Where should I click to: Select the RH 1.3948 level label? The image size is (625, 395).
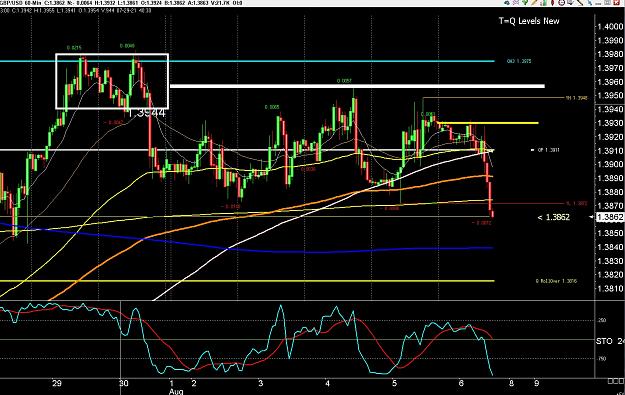click(576, 98)
